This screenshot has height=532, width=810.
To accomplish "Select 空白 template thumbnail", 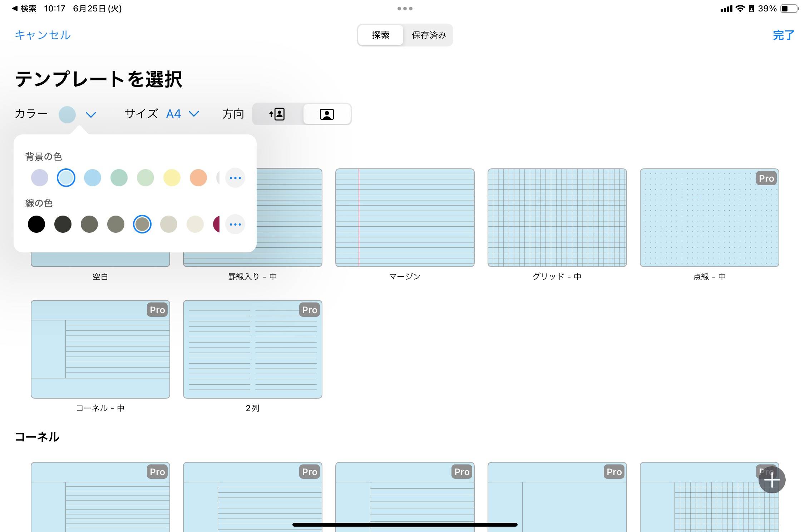I will (x=100, y=260).
